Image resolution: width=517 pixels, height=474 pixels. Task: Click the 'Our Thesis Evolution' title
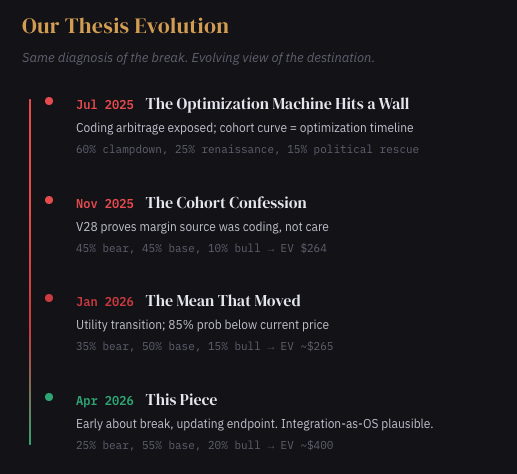point(125,26)
